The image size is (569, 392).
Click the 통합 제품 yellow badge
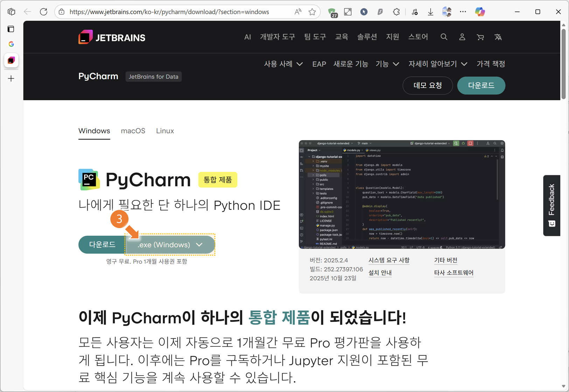tap(218, 180)
